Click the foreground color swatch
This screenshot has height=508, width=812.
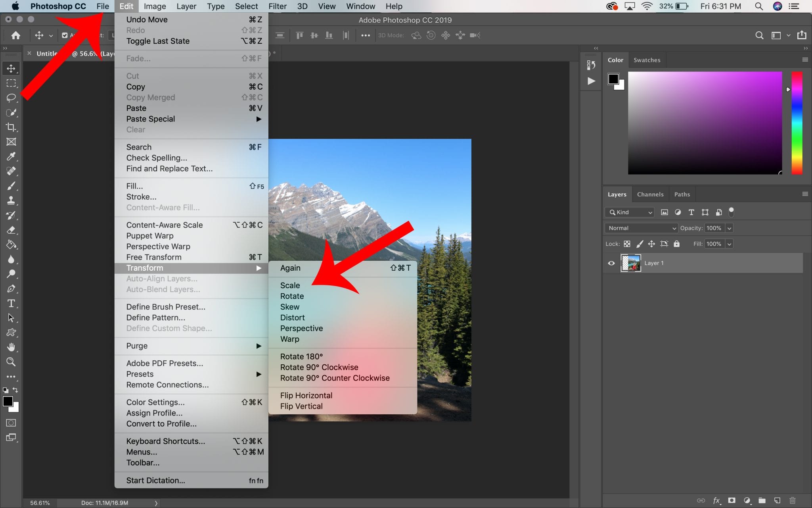click(x=8, y=402)
